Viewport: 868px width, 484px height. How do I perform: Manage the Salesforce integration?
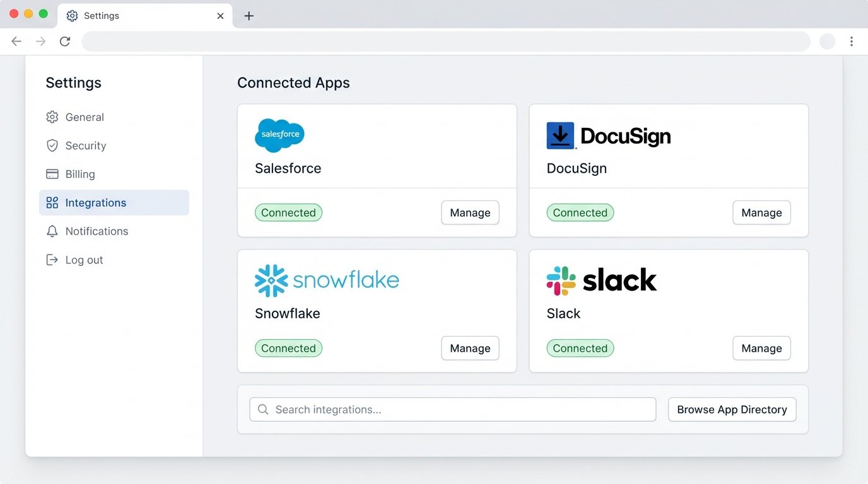[470, 213]
